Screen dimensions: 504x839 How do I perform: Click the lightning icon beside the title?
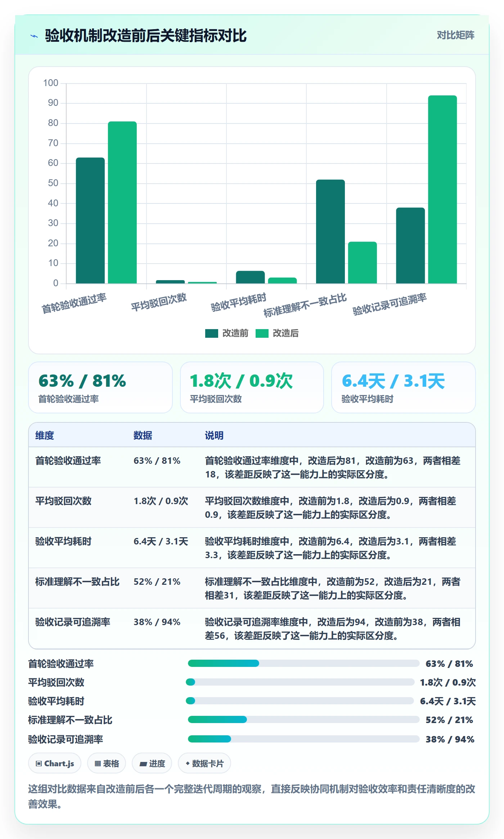click(34, 36)
